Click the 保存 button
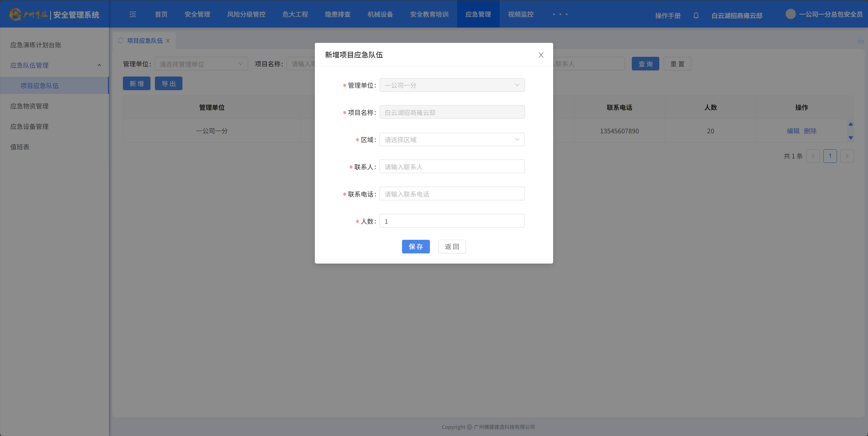The image size is (868, 436). click(x=416, y=247)
